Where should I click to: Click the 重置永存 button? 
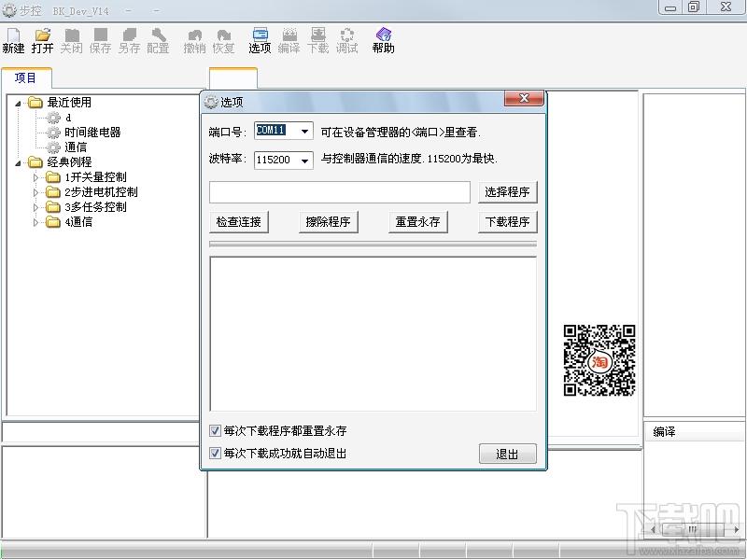point(417,222)
